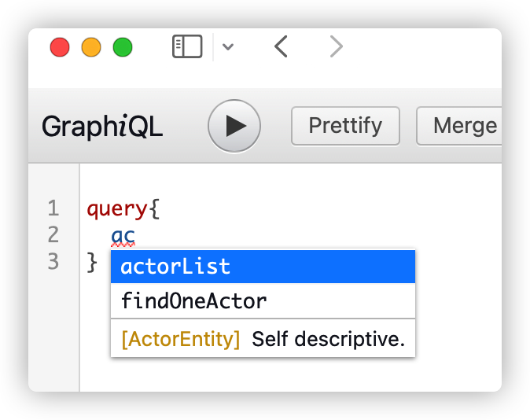
Task: Minimize the window using the yellow button
Action: [x=91, y=47]
